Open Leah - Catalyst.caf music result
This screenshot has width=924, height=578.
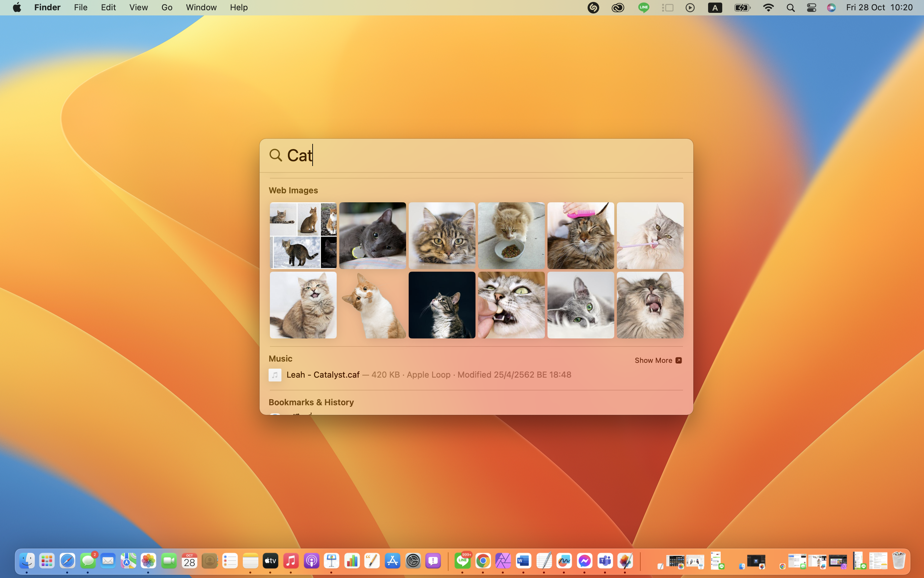pos(323,375)
